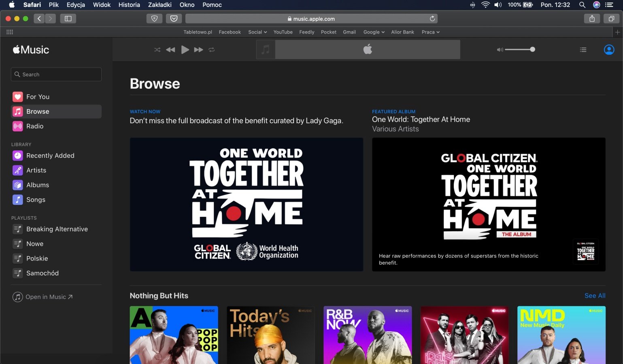Click the music.apple.com address bar

click(311, 19)
